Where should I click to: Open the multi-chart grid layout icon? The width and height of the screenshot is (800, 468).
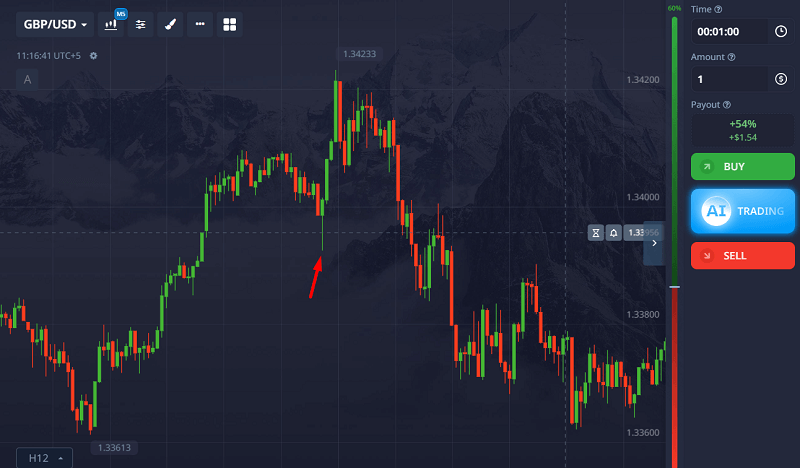click(230, 24)
